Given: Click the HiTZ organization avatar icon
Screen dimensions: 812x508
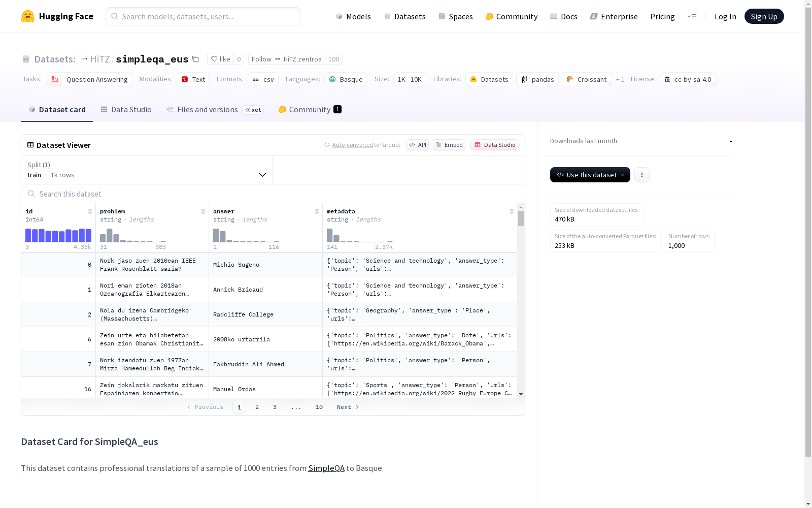Looking at the screenshot, I should pyautogui.click(x=84, y=59).
